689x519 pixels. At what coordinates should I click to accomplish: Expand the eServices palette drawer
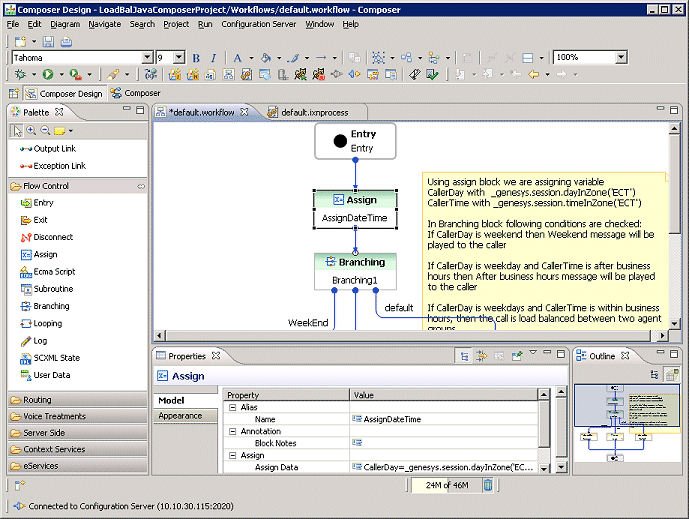click(x=77, y=466)
